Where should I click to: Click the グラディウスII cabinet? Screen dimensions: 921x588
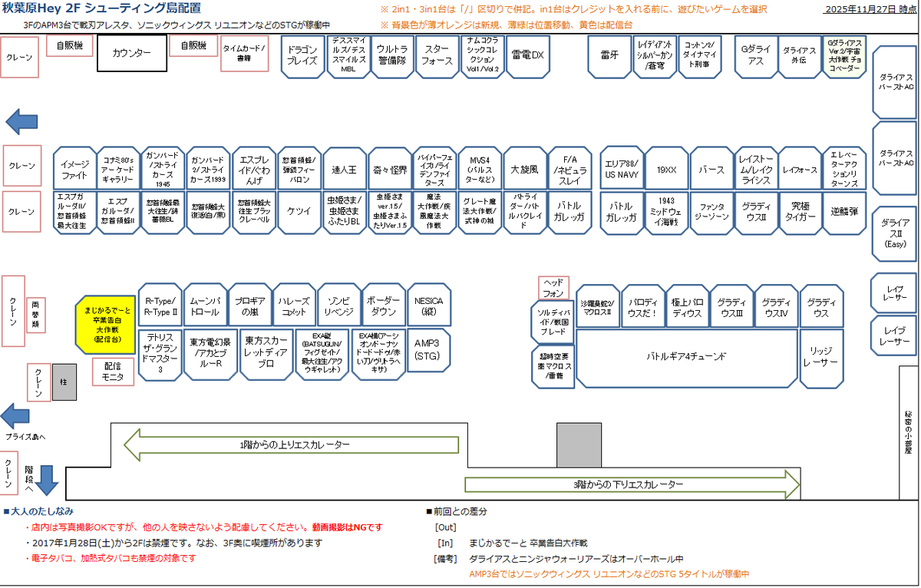756,212
